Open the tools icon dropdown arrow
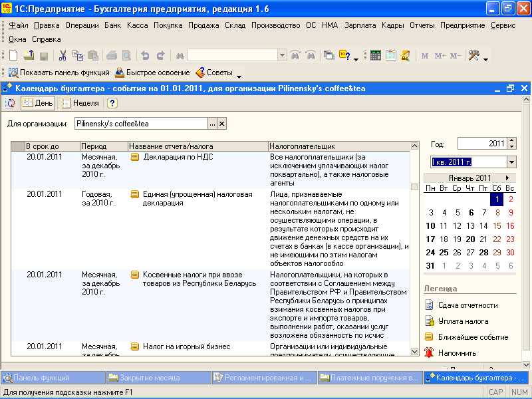Viewport: 532px width, 399px height. point(485,59)
